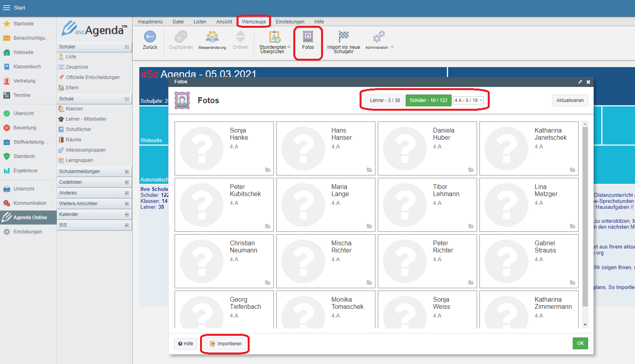Click folder icon on Peter Kubitschek card
The width and height of the screenshot is (635, 364).
tap(268, 226)
